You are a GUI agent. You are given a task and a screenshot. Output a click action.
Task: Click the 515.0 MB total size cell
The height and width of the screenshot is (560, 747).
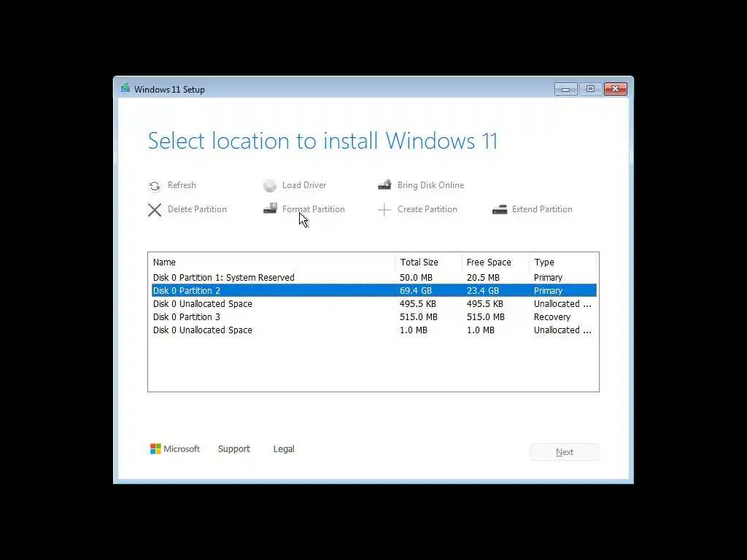coord(418,316)
